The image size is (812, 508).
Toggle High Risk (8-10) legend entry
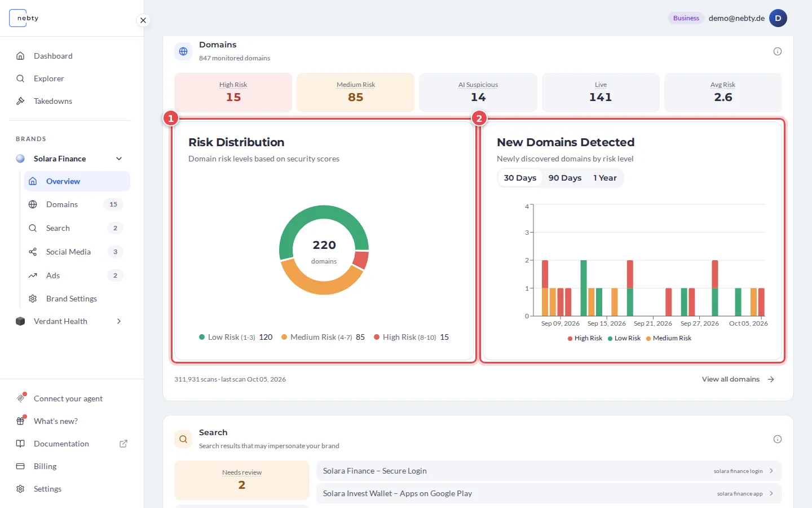[412, 337]
